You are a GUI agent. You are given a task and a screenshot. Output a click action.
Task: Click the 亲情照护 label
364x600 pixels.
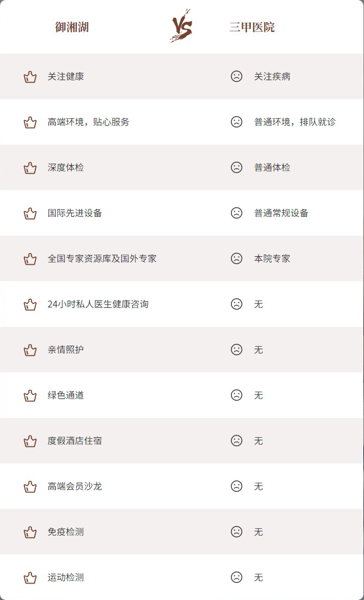(66, 350)
